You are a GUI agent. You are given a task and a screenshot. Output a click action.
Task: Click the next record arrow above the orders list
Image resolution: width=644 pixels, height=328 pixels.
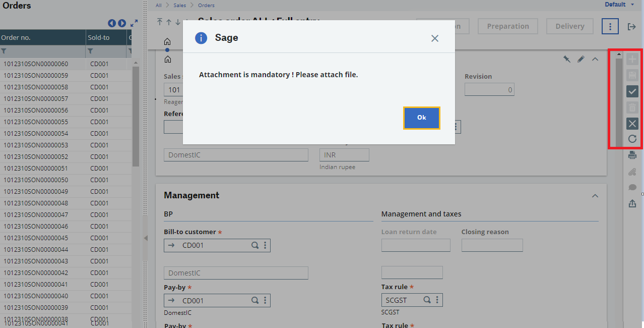[121, 23]
